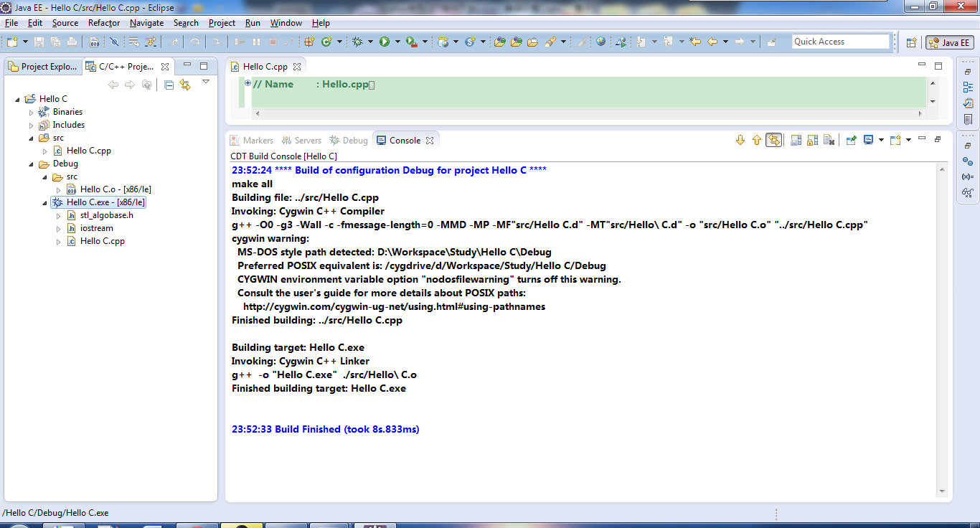This screenshot has height=528, width=980.
Task: Maximize the editor area
Action: tap(938, 65)
